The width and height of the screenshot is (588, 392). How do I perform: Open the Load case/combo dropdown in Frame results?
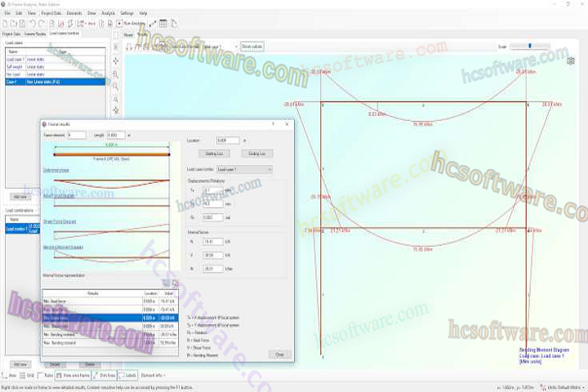point(244,170)
